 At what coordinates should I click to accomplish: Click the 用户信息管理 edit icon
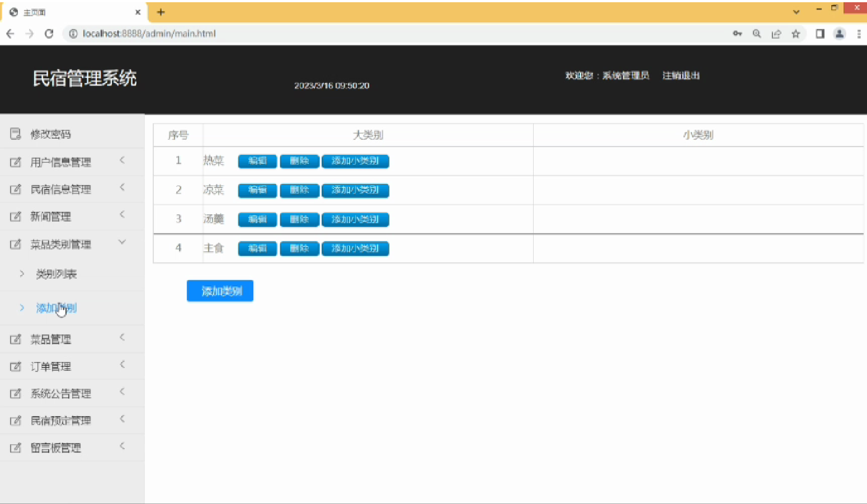click(x=16, y=162)
